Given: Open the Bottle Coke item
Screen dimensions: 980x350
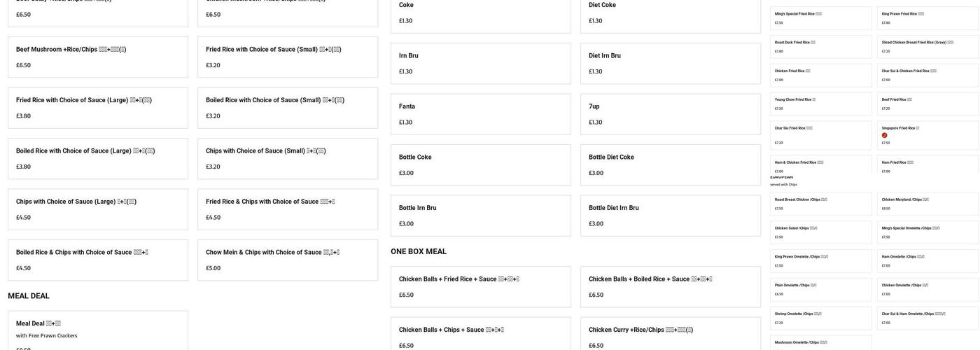Looking at the screenshot, I should 481,164.
